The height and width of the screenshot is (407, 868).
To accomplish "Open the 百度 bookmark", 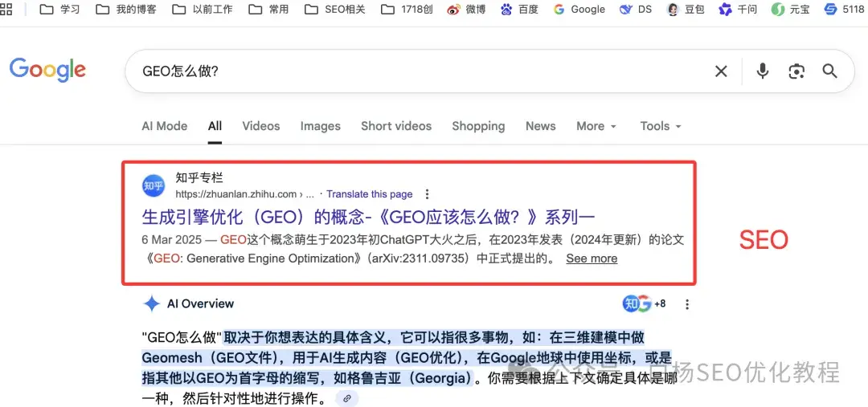I will tap(519, 10).
